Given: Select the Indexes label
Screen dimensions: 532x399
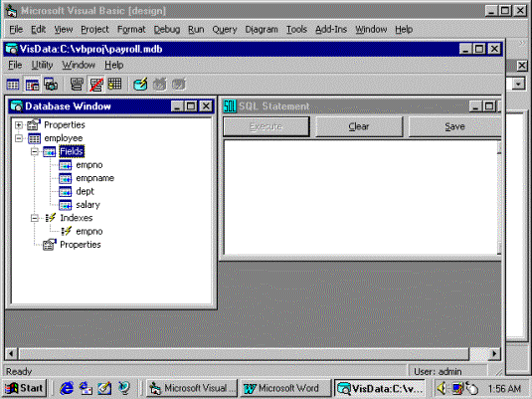Looking at the screenshot, I should click(77, 218).
